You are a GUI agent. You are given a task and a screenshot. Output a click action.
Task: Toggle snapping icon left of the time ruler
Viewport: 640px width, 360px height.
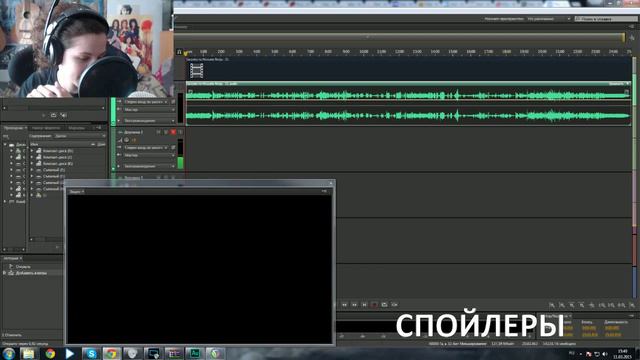tap(179, 52)
